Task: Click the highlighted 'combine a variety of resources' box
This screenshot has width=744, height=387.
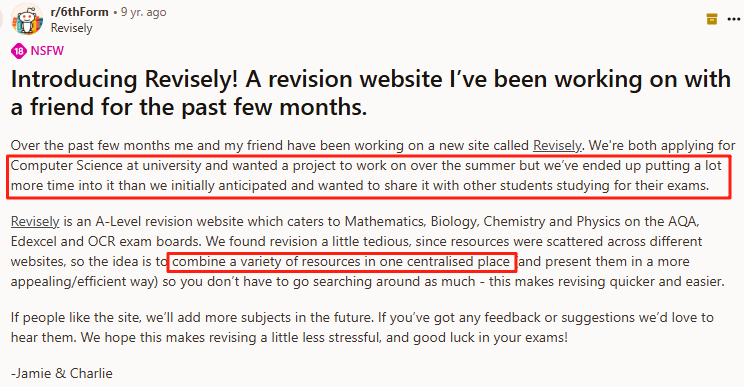Action: point(342,262)
